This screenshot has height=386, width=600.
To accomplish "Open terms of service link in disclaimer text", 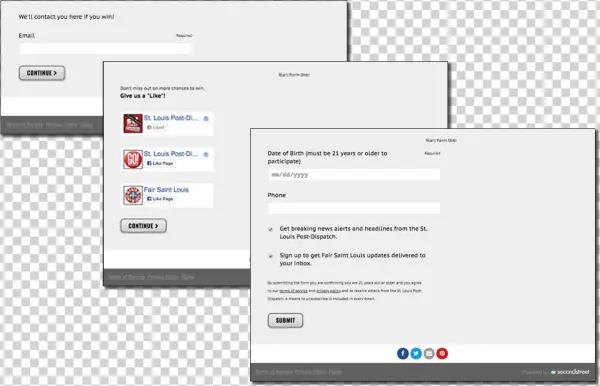I will [293, 291].
